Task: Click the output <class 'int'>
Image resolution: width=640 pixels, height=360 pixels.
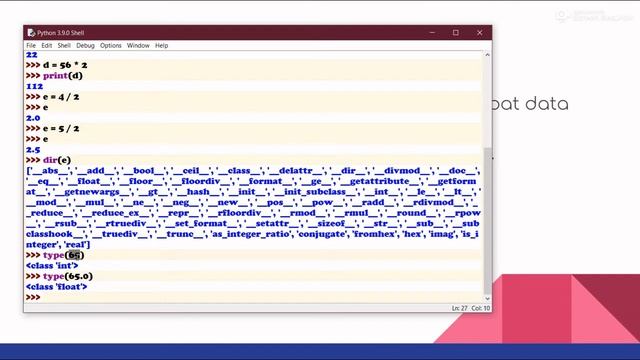Action: pos(52,266)
